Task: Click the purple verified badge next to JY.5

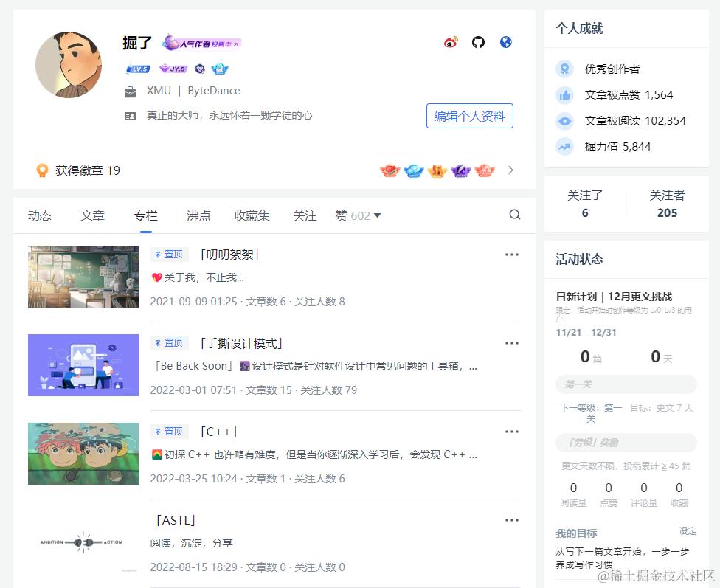Action: [200, 69]
